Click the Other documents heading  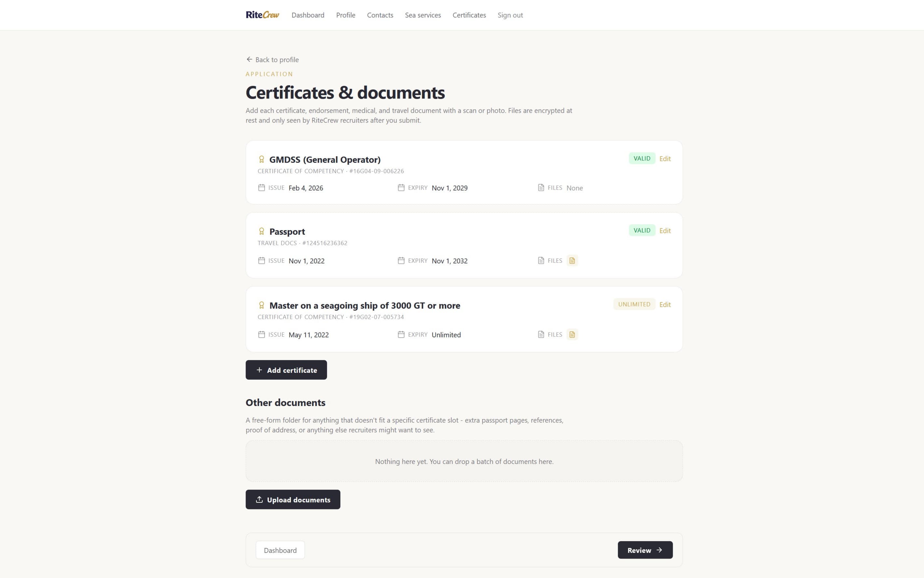point(285,402)
